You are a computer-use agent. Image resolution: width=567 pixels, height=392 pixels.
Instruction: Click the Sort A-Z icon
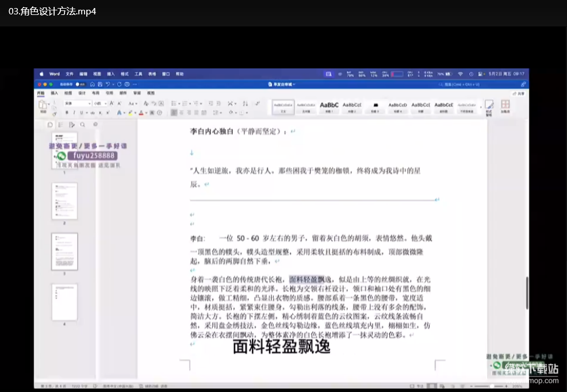(245, 103)
